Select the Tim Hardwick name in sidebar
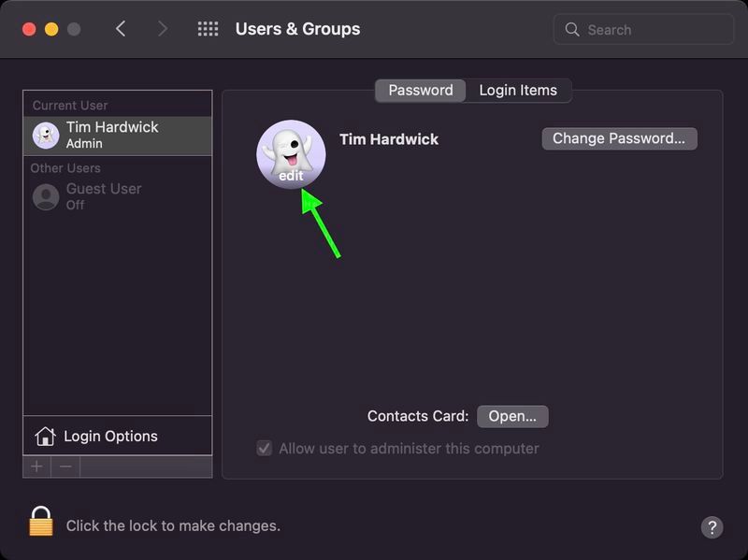 [x=112, y=127]
